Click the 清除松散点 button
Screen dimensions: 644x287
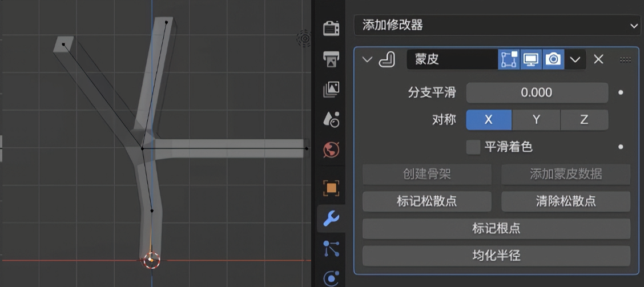point(566,201)
